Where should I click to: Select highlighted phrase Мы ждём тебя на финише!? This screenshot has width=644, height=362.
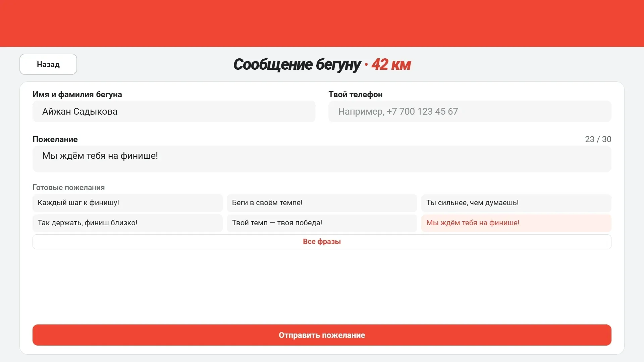[516, 223]
